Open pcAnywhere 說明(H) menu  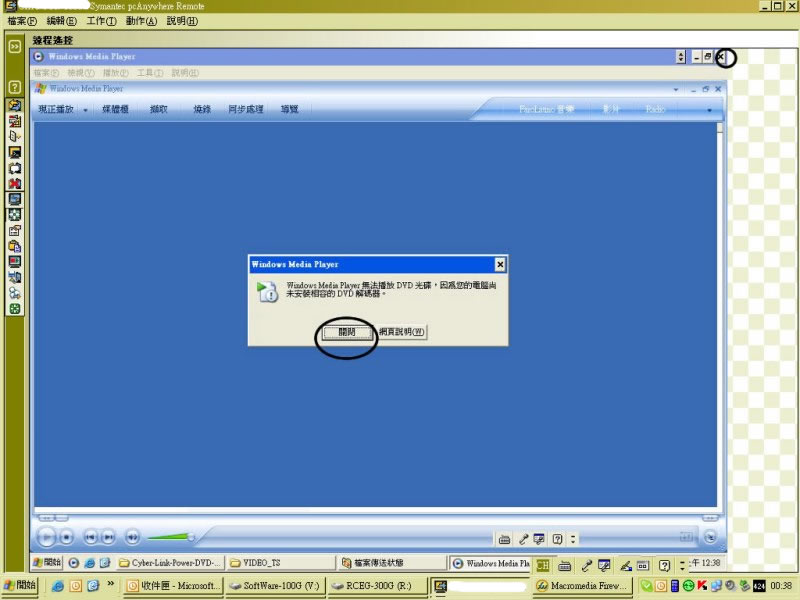click(x=182, y=21)
